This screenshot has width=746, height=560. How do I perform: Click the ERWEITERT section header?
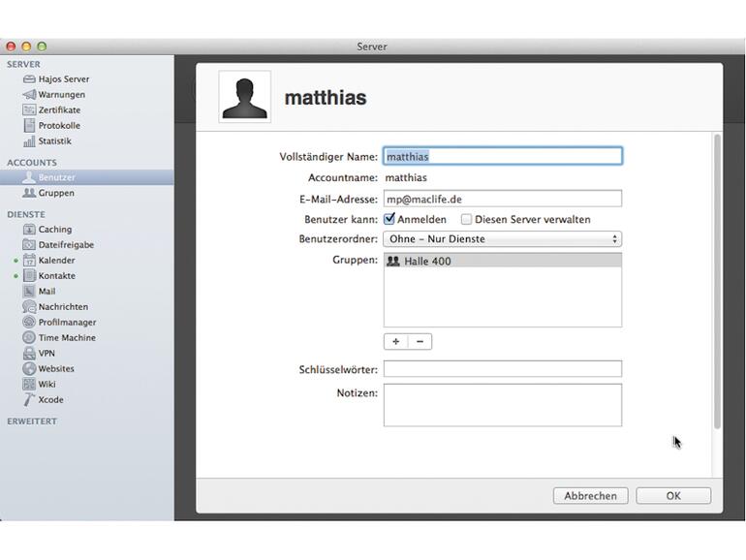(32, 421)
